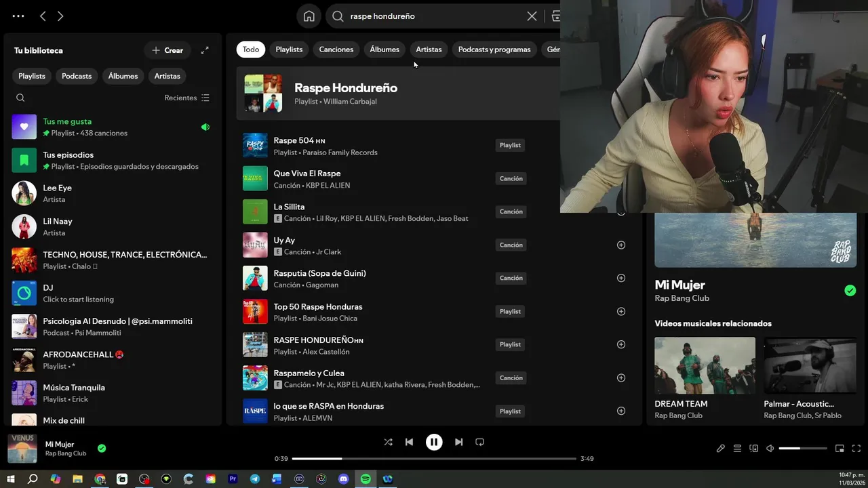Click saved checkmark next to Mi Mujer in the right panel

(x=850, y=291)
